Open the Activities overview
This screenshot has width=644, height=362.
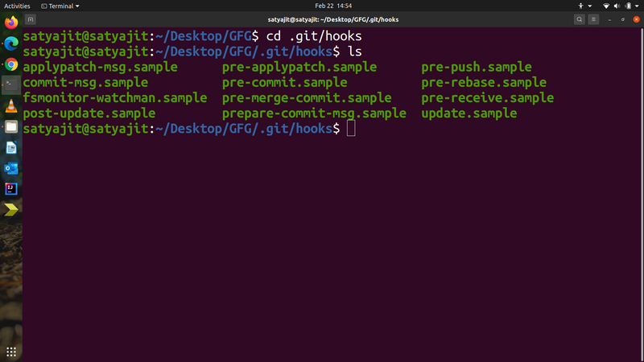[x=17, y=6]
